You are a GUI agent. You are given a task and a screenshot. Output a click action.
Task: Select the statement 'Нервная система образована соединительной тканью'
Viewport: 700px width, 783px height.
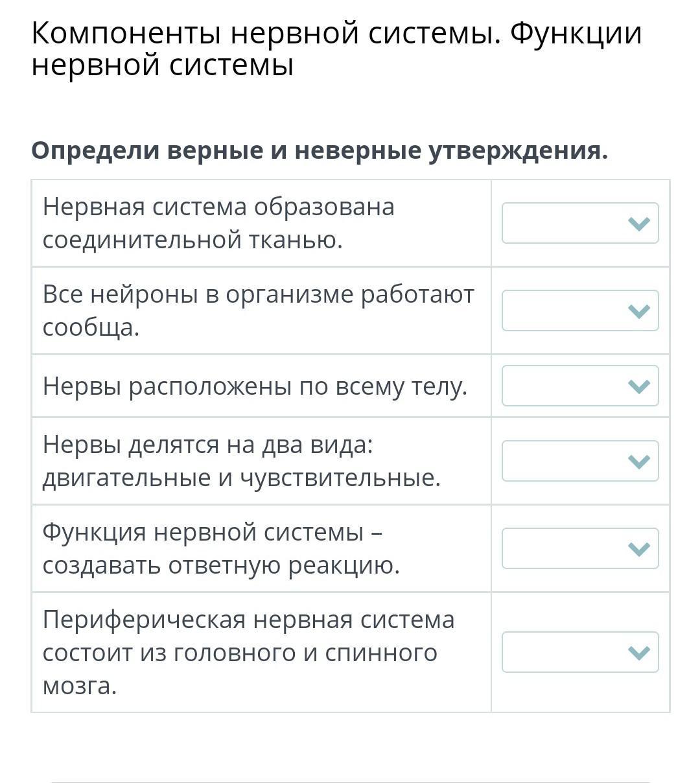218,224
